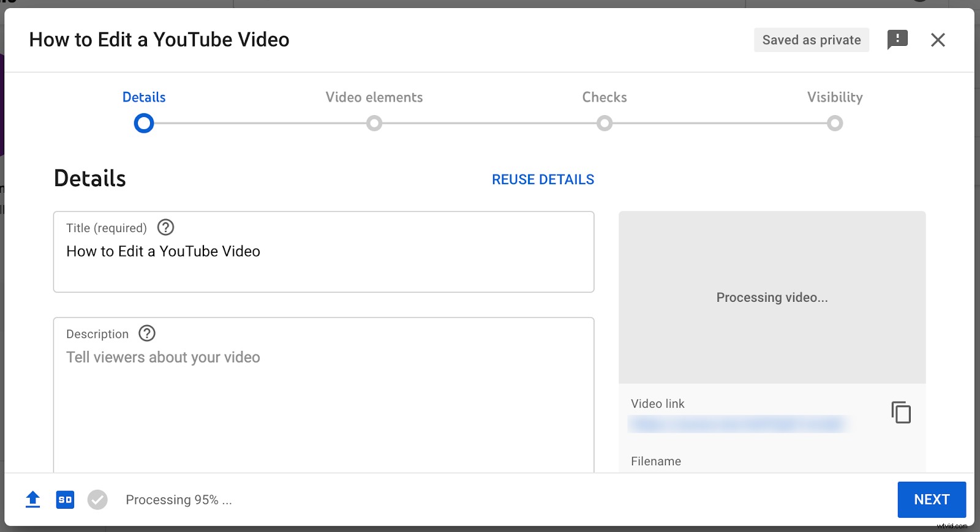Viewport: 980px width, 532px height.
Task: Click the Details step circle marker
Action: [x=144, y=124]
